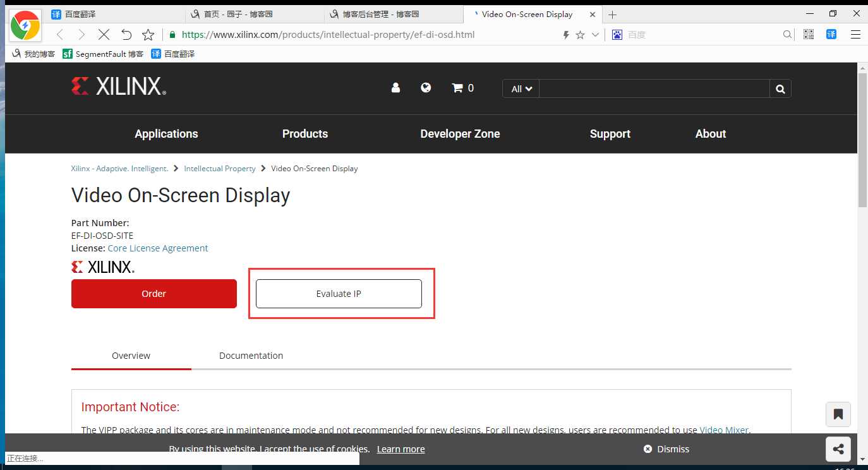This screenshot has height=470, width=868.
Task: Expand the All search category dropdown
Action: click(521, 88)
